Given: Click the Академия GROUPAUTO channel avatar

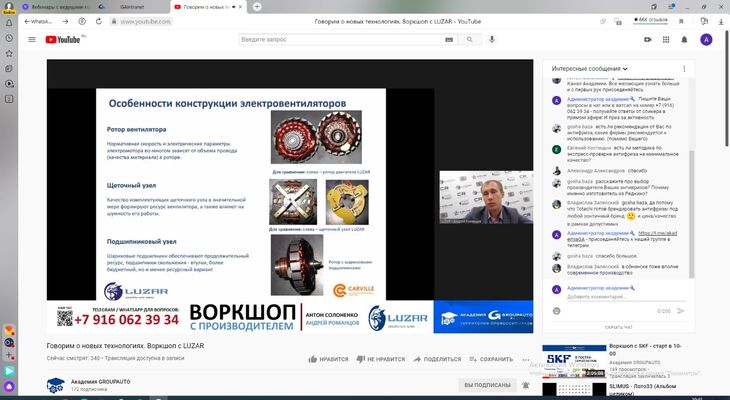Looking at the screenshot, I should point(55,385).
